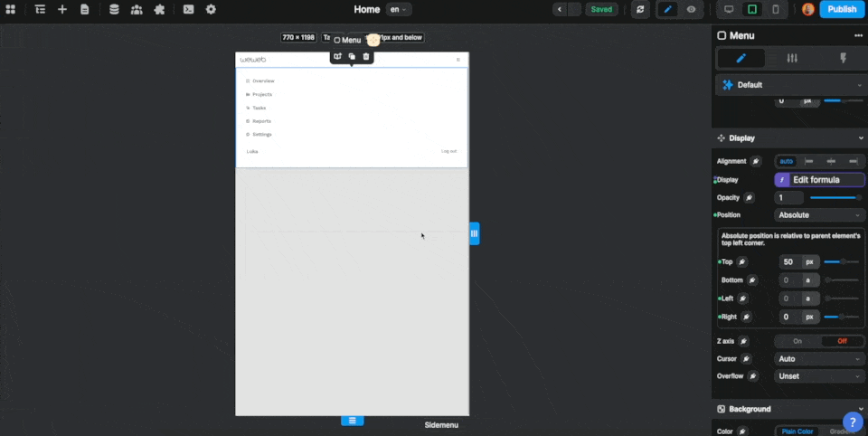This screenshot has width=868, height=436.
Task: Open the page layout tree panel
Action: [x=40, y=9]
